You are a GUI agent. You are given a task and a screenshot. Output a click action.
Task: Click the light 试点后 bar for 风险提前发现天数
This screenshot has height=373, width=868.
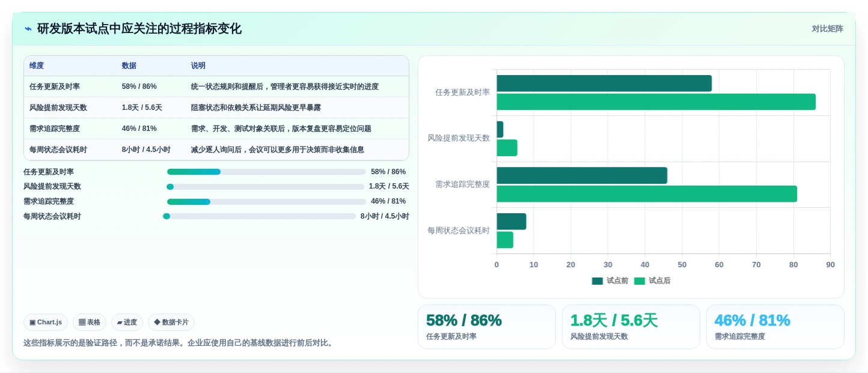tap(507, 148)
